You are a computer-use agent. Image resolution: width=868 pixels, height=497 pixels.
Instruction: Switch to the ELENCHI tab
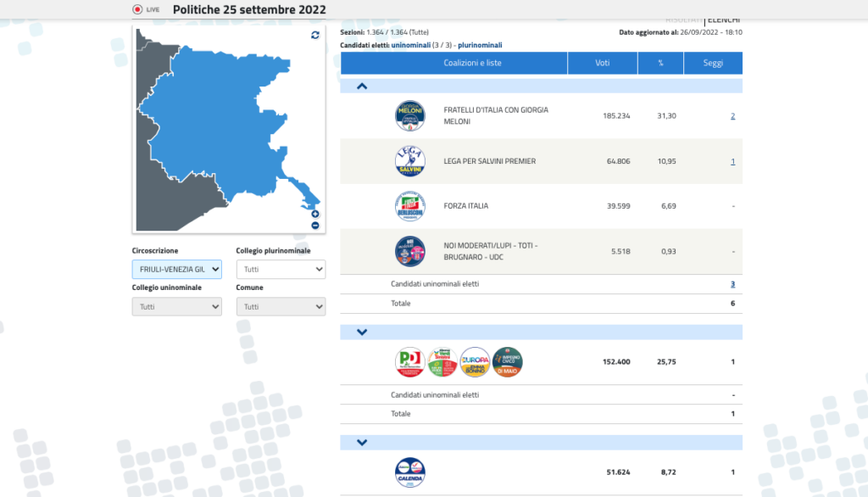[724, 20]
